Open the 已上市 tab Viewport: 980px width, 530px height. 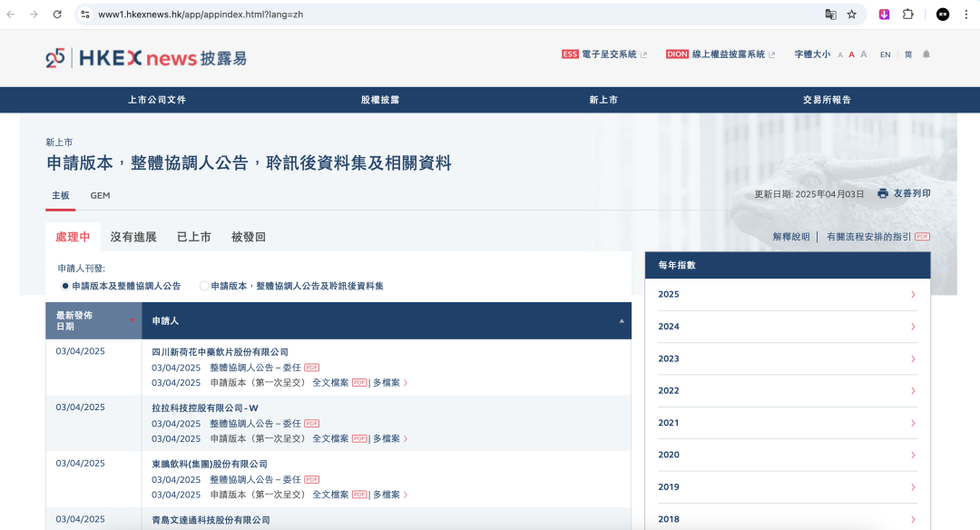click(193, 237)
